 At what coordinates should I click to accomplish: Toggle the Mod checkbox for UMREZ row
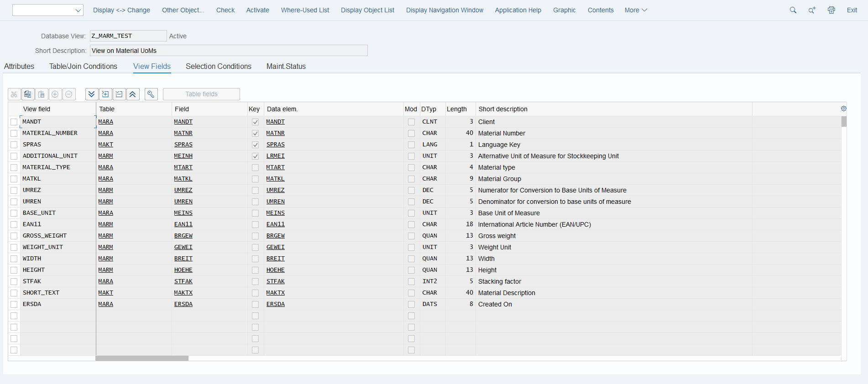(411, 190)
